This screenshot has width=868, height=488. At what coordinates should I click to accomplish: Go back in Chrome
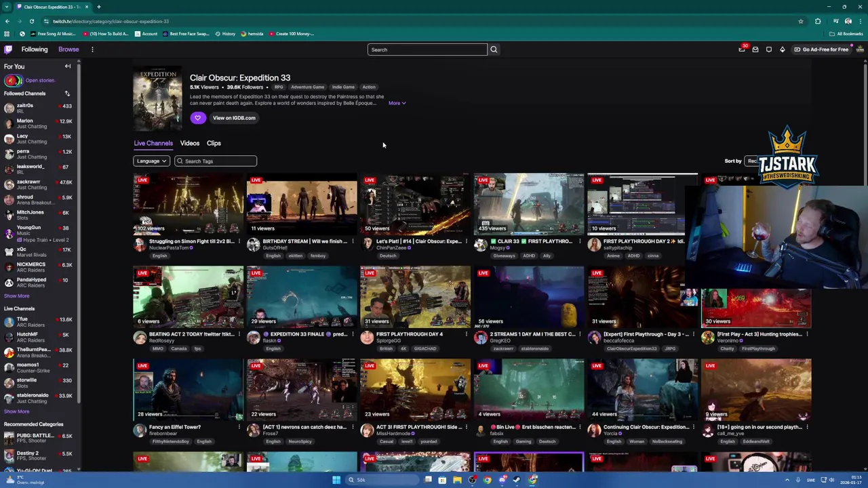(x=7, y=21)
